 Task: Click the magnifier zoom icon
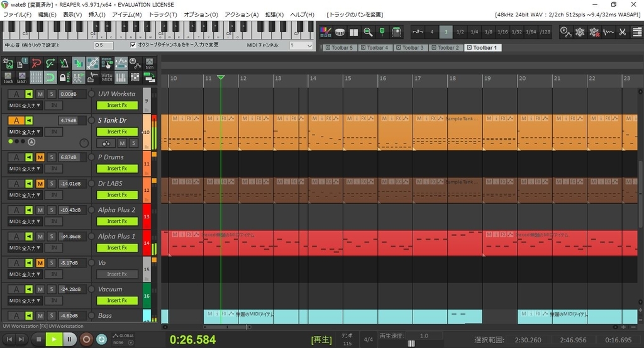tap(368, 32)
